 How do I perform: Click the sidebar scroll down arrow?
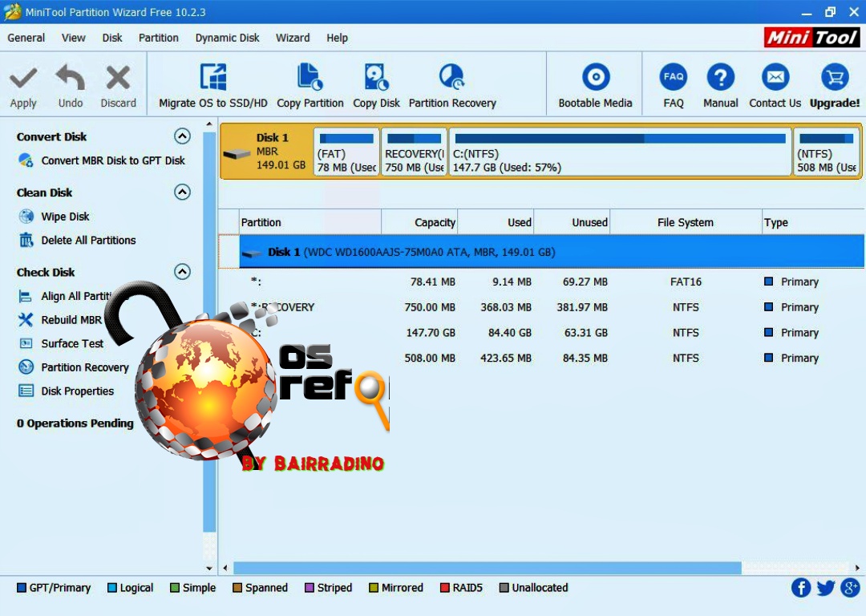[x=209, y=568]
